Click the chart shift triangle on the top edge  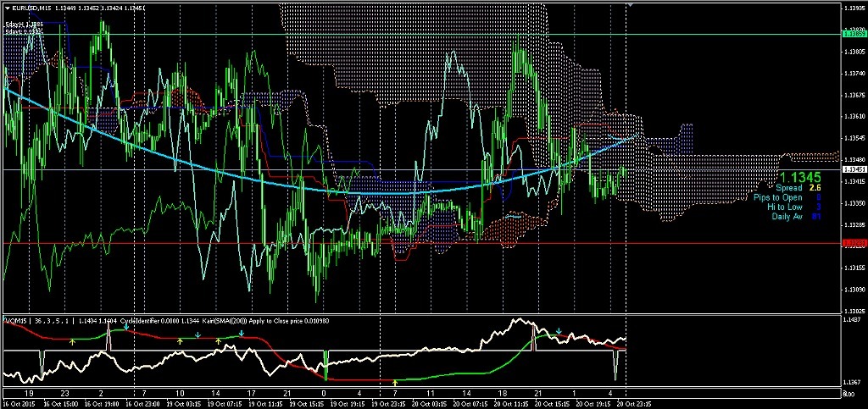pos(630,4)
